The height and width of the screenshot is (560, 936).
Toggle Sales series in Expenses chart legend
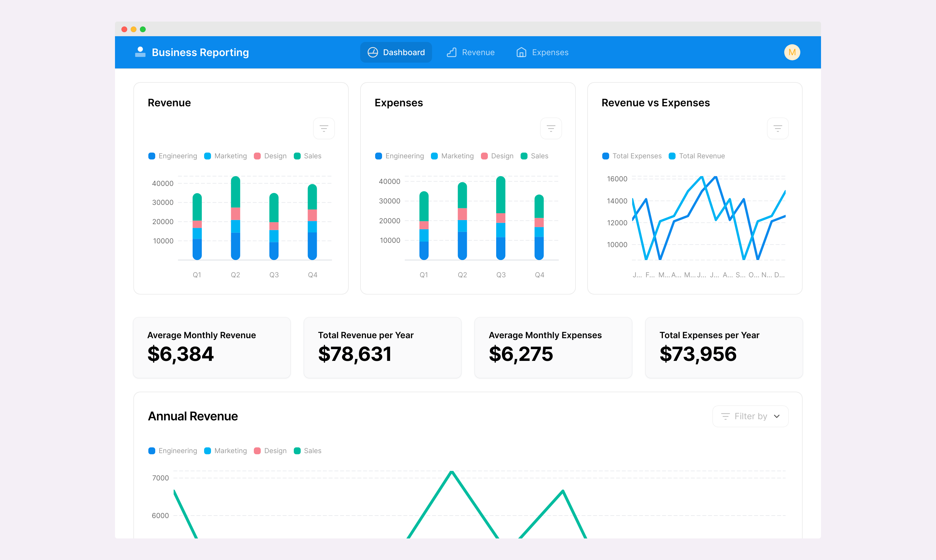534,156
